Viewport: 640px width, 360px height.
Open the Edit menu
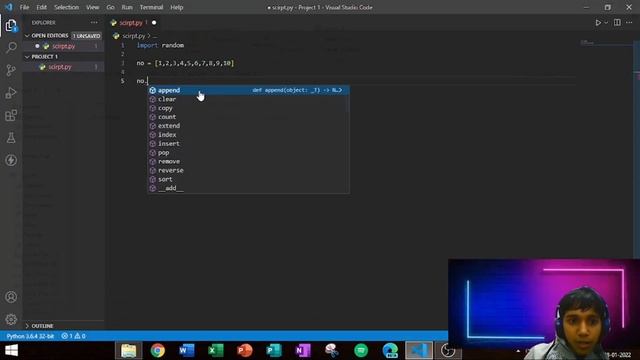click(41, 7)
